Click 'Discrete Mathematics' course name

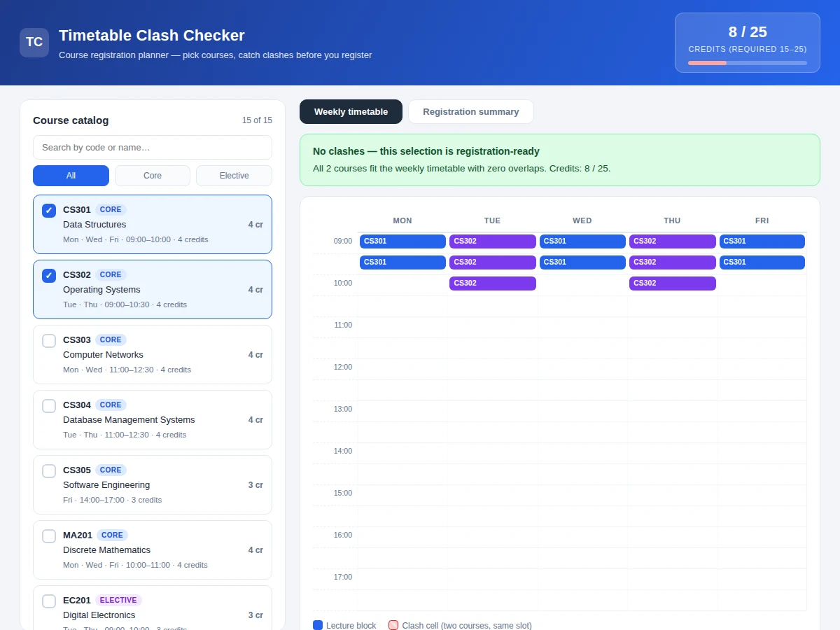click(x=106, y=550)
